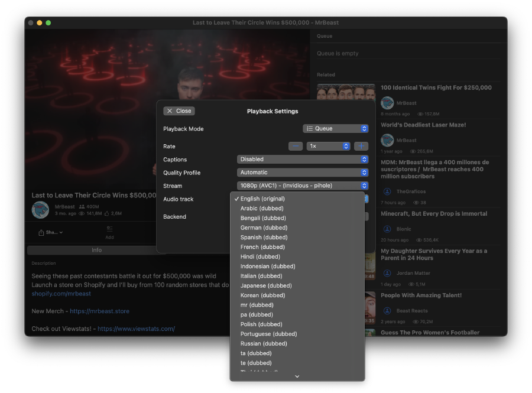Screen dimensions: 532x393
Task: Open the Quality Profile Automatic dropdown
Action: pyautogui.click(x=303, y=173)
